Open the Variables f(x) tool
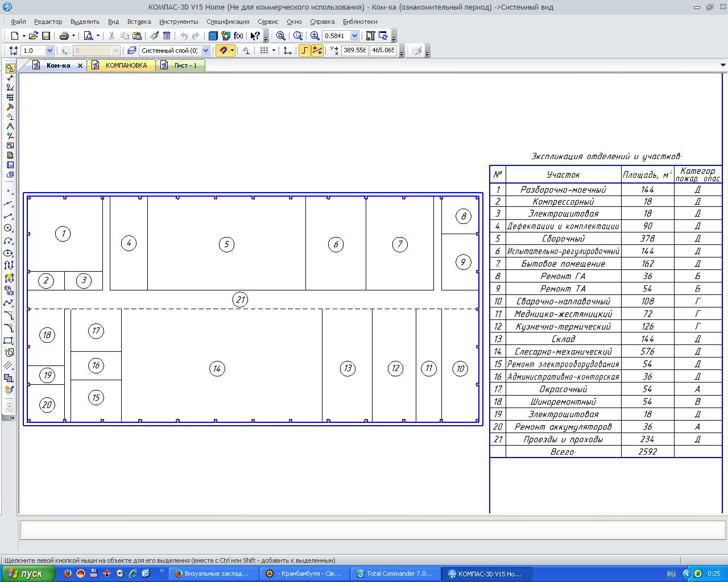 coord(238,36)
